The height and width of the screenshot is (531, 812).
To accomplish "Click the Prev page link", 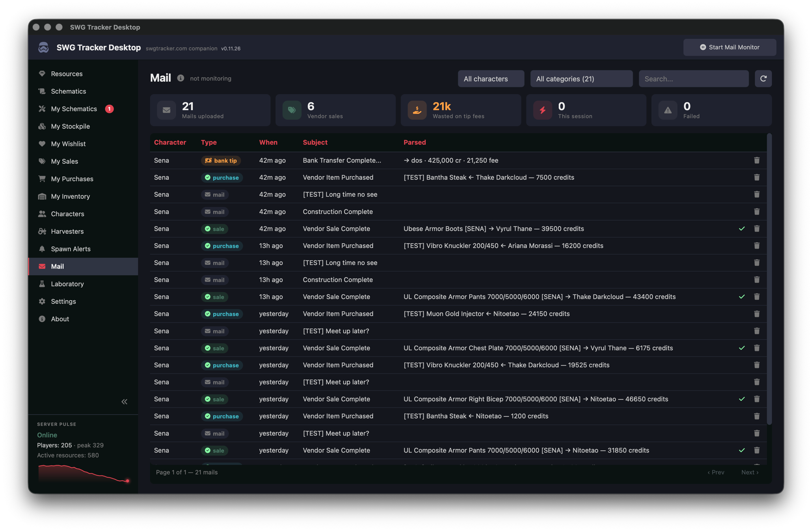I will click(716, 472).
